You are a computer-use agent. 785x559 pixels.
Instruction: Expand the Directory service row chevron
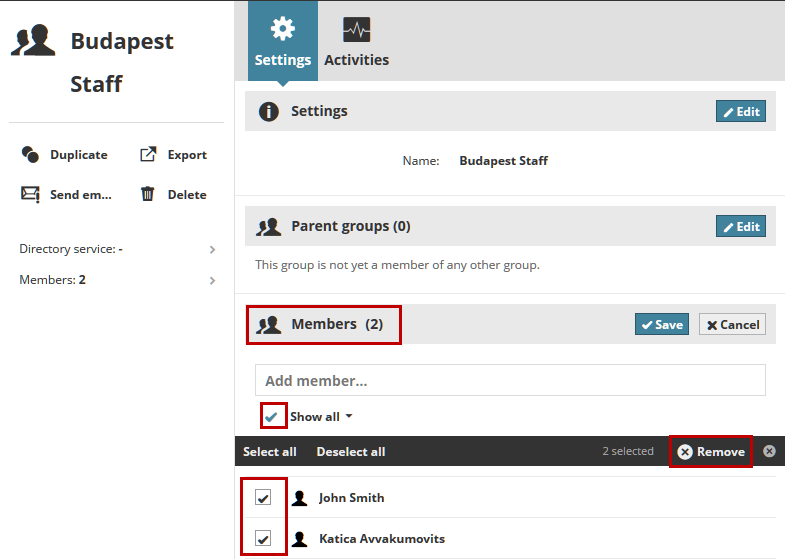212,249
